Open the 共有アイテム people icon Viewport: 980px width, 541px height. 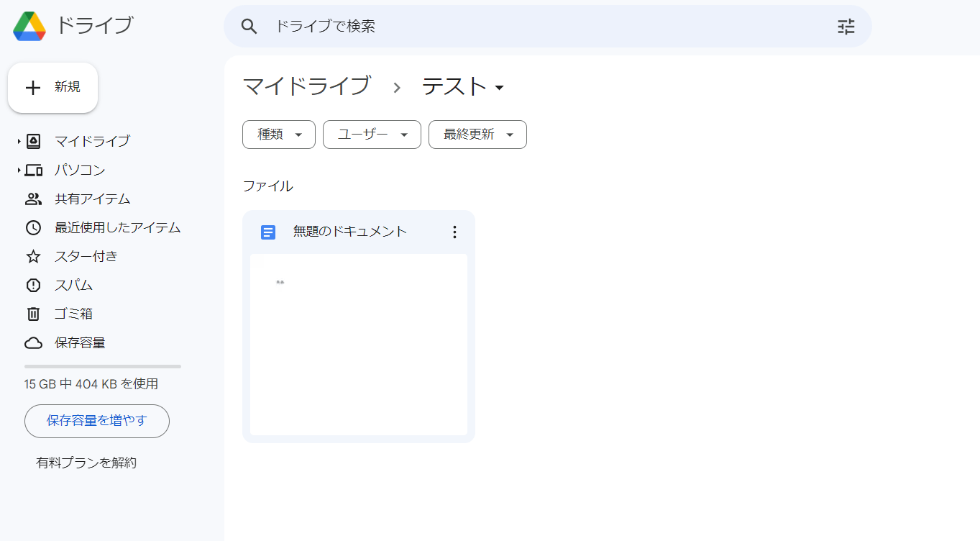pos(33,199)
